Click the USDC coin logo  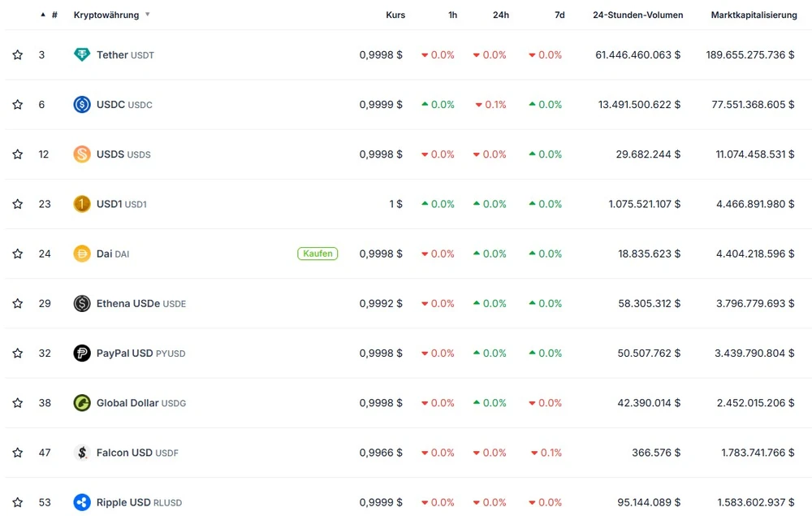pos(81,104)
